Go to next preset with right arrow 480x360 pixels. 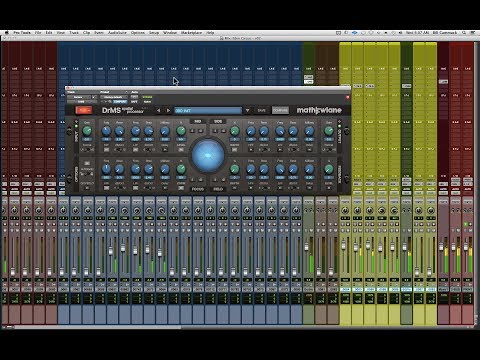pyautogui.click(x=168, y=110)
